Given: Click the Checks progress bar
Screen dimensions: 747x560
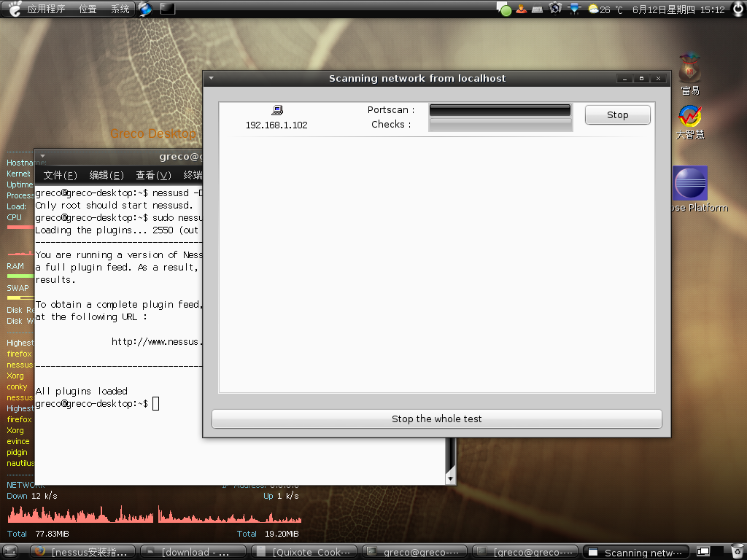Looking at the screenshot, I should 500,124.
